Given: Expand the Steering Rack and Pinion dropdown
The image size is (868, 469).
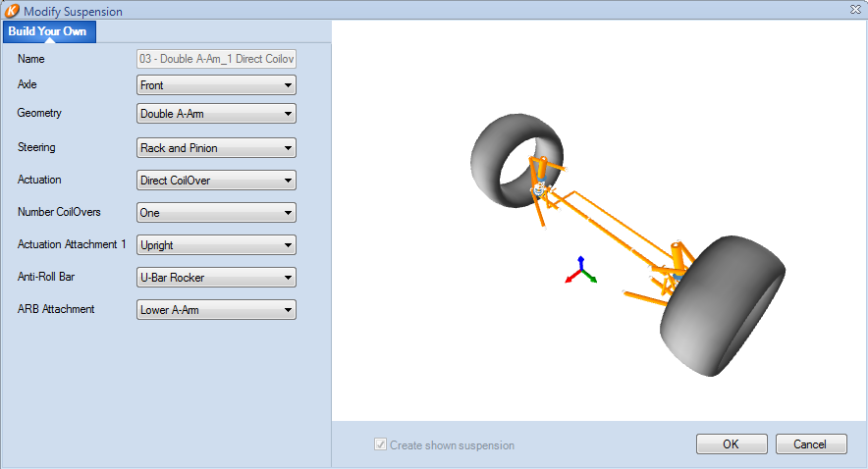Looking at the screenshot, I should click(x=216, y=148).
